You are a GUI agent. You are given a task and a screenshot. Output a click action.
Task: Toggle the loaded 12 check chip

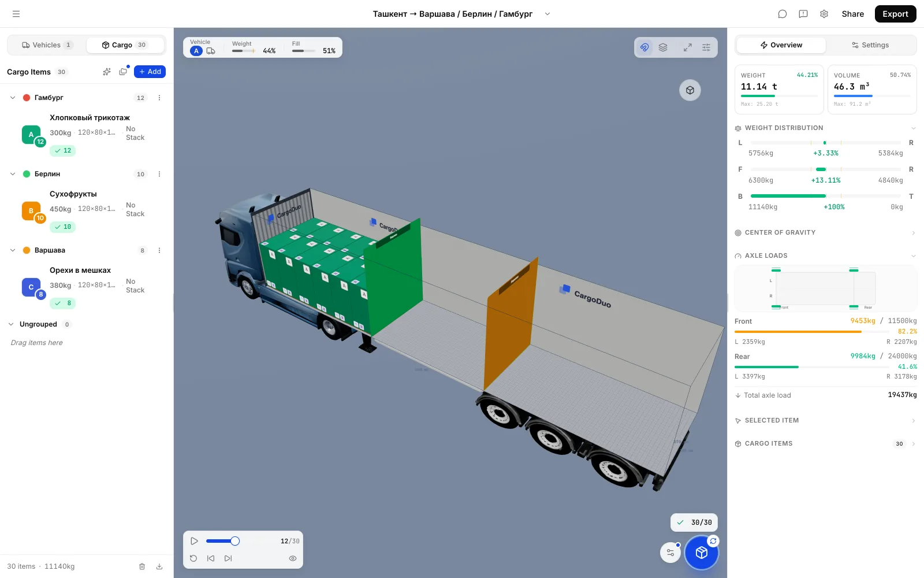pyautogui.click(x=63, y=151)
